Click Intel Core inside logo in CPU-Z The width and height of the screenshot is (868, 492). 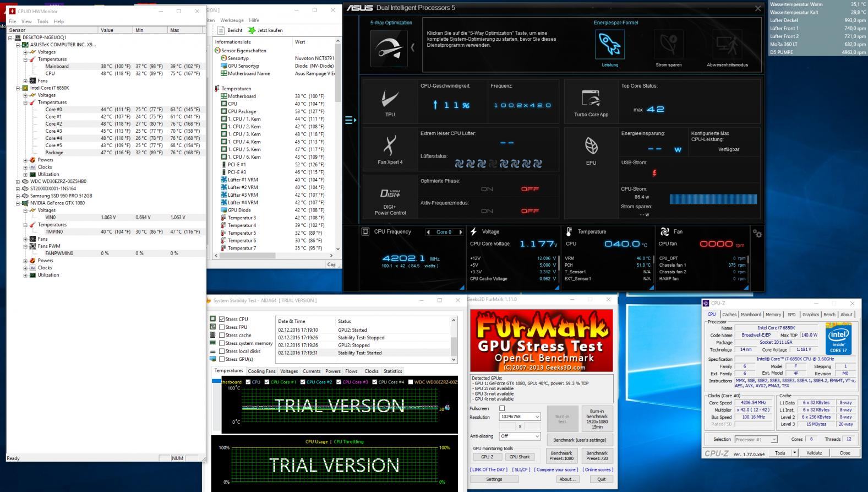click(838, 339)
